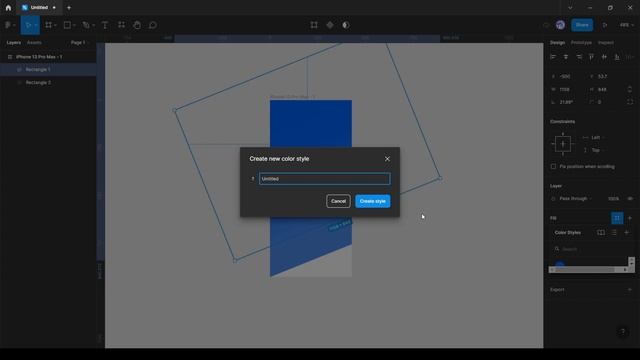
Task: Click the rotation angle field
Action: tap(566, 102)
